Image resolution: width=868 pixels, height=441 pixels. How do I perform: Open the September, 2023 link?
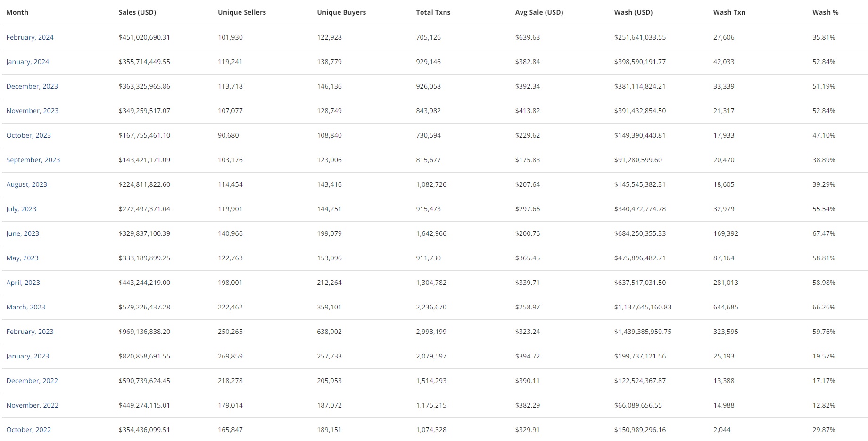pos(33,160)
